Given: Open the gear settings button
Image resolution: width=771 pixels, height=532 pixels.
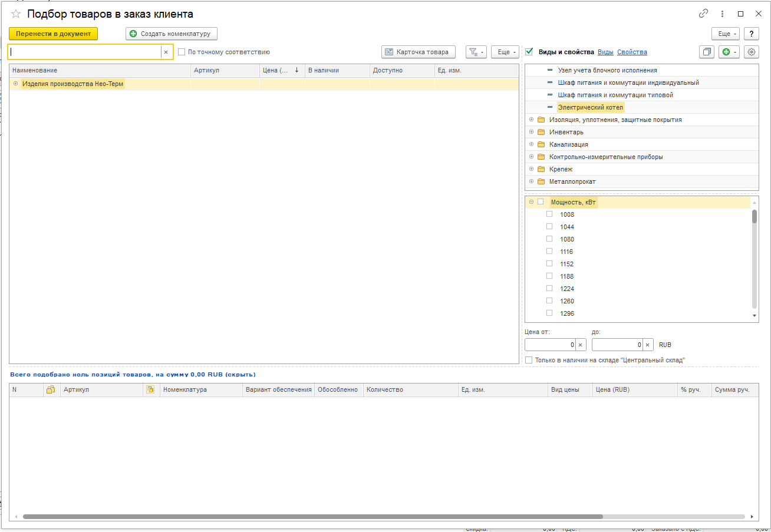Looking at the screenshot, I should pos(752,52).
